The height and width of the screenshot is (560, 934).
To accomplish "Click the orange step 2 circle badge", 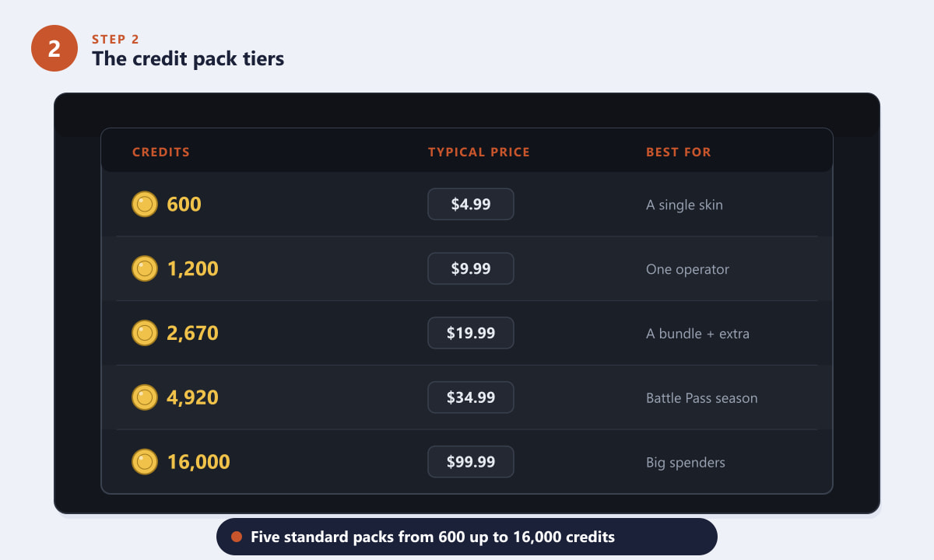I will tap(54, 48).
